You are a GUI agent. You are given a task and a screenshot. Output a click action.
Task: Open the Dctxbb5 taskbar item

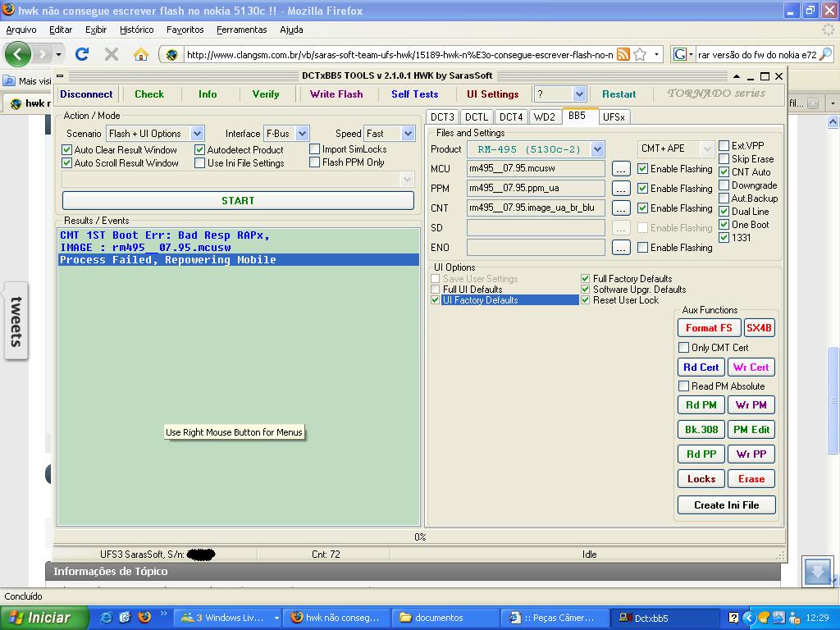pos(664,618)
